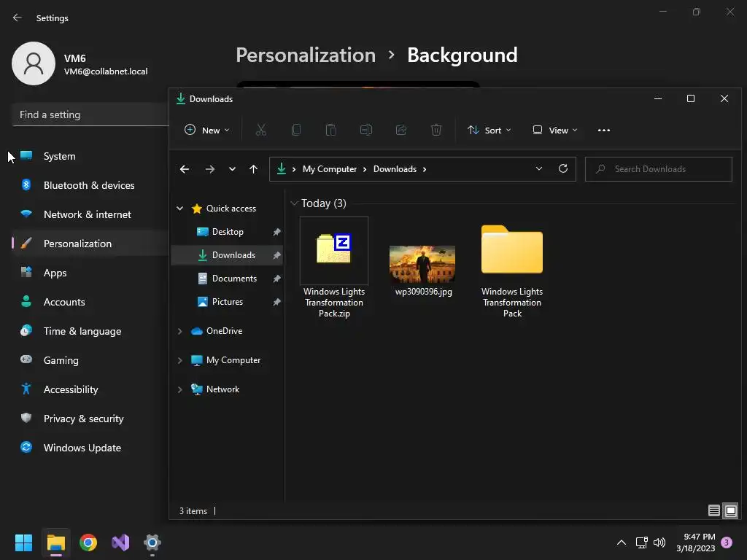
Task: Click the Search Downloads box
Action: click(659, 169)
